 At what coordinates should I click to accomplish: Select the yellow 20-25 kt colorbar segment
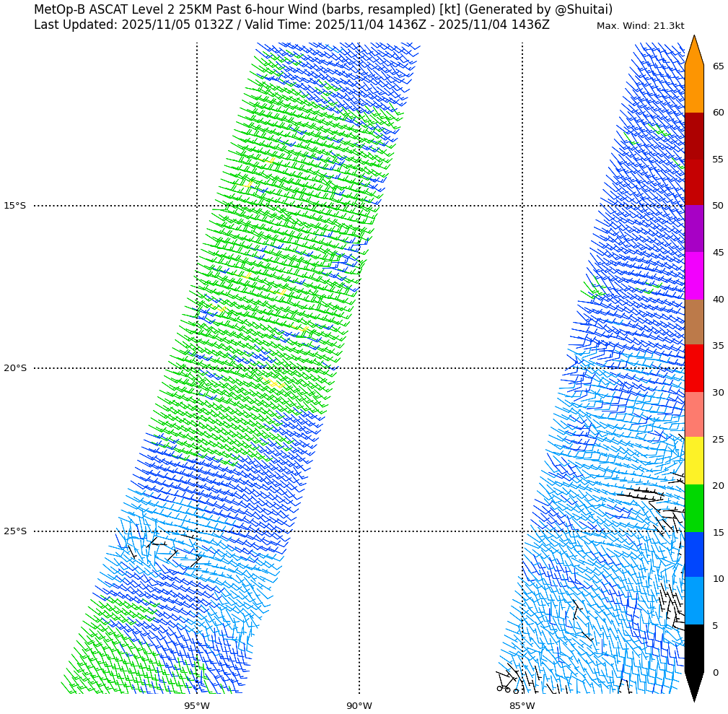693,461
